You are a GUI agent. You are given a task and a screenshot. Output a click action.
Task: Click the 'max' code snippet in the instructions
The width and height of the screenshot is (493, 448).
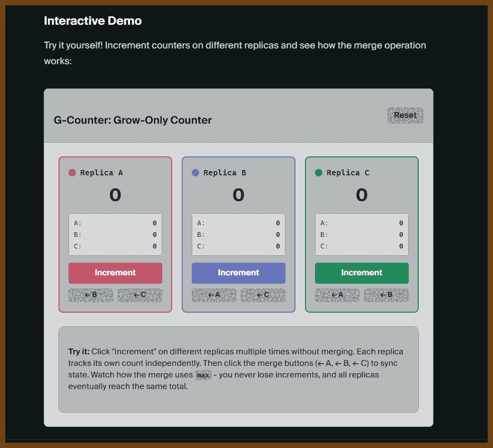coord(203,375)
